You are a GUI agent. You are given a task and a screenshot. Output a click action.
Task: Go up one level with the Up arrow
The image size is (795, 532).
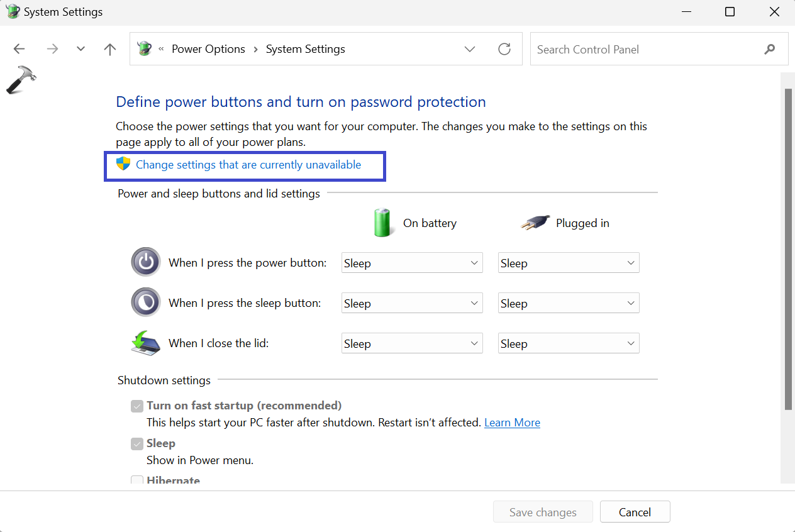click(x=110, y=49)
